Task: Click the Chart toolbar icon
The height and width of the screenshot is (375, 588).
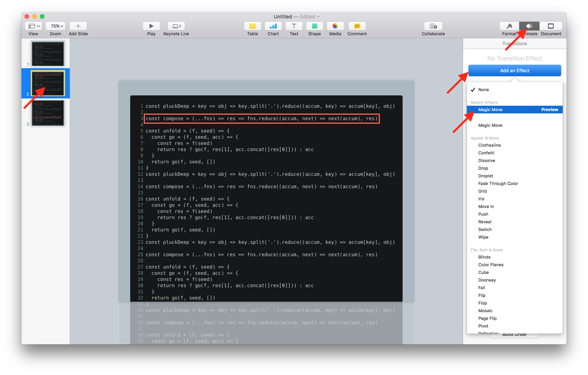Action: [273, 26]
